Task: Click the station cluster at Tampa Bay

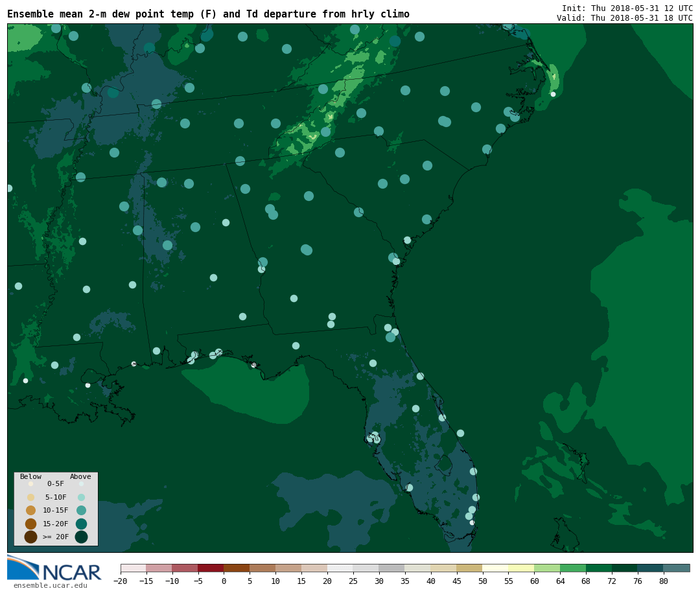Action: (x=373, y=437)
